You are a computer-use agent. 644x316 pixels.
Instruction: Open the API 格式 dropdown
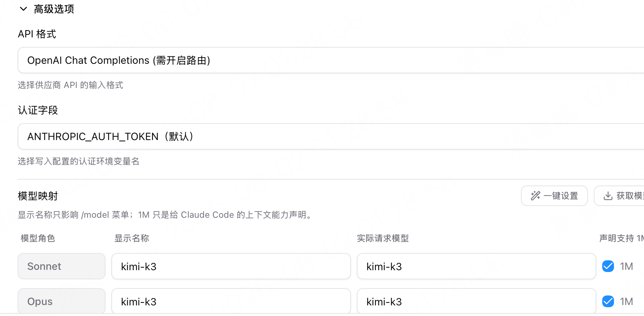pos(331,60)
